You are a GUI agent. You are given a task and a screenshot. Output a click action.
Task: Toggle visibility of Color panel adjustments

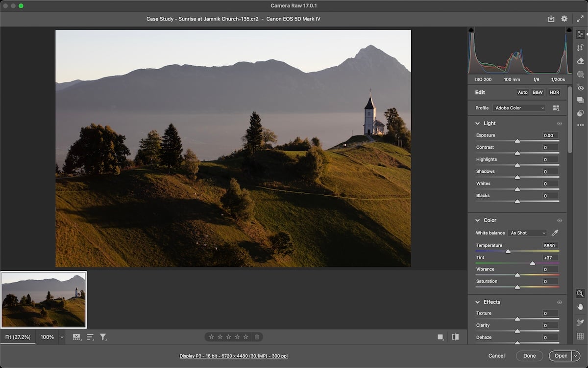point(559,220)
